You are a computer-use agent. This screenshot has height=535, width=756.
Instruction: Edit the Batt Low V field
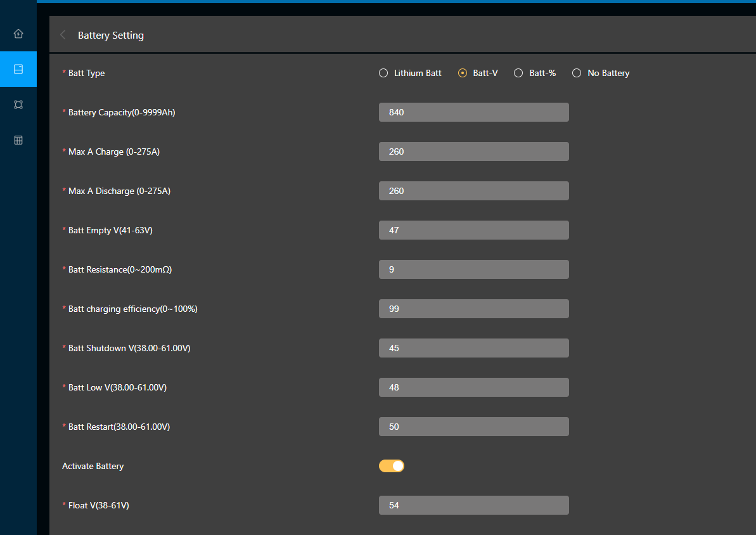(474, 387)
